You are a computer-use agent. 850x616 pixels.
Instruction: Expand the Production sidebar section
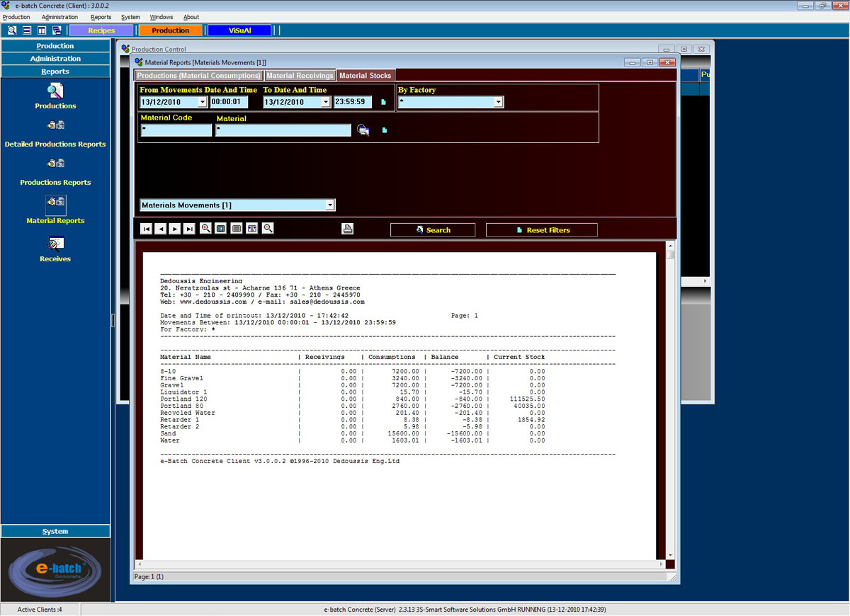click(x=55, y=46)
